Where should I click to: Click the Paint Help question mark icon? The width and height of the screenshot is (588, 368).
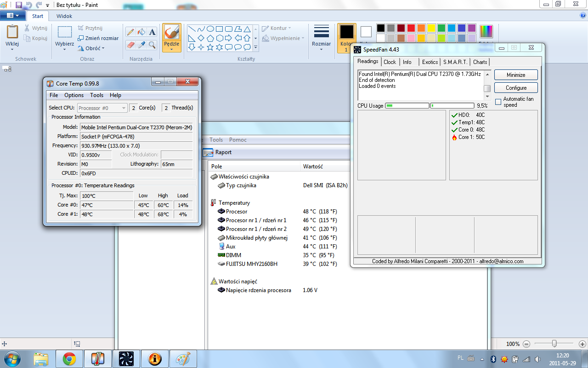[583, 16]
